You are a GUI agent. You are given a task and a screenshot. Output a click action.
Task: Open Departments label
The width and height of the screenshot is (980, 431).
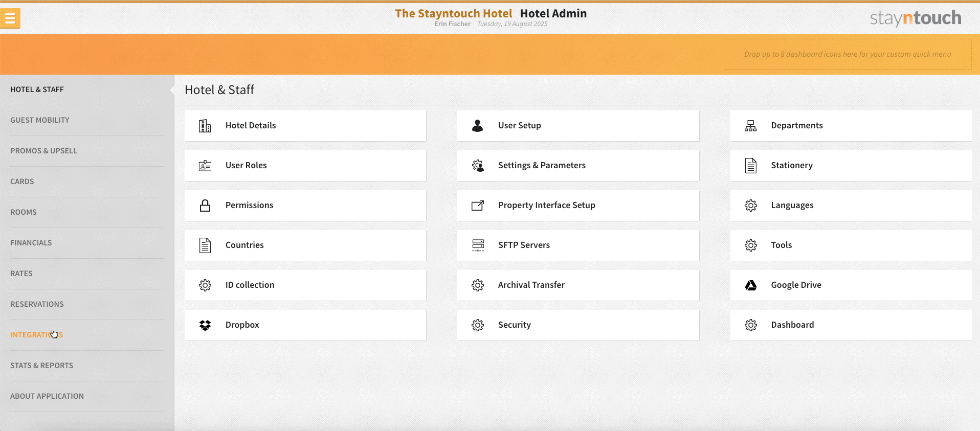[x=797, y=126]
